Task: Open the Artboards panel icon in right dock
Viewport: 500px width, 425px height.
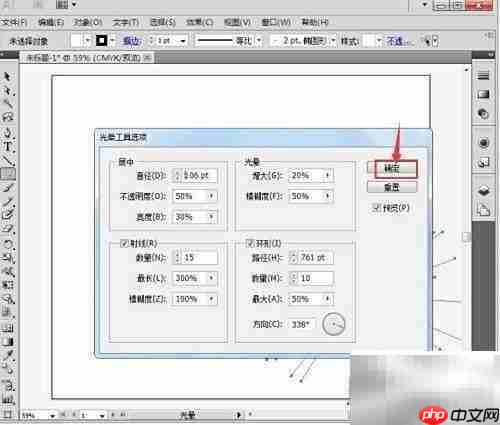Action: point(483,210)
